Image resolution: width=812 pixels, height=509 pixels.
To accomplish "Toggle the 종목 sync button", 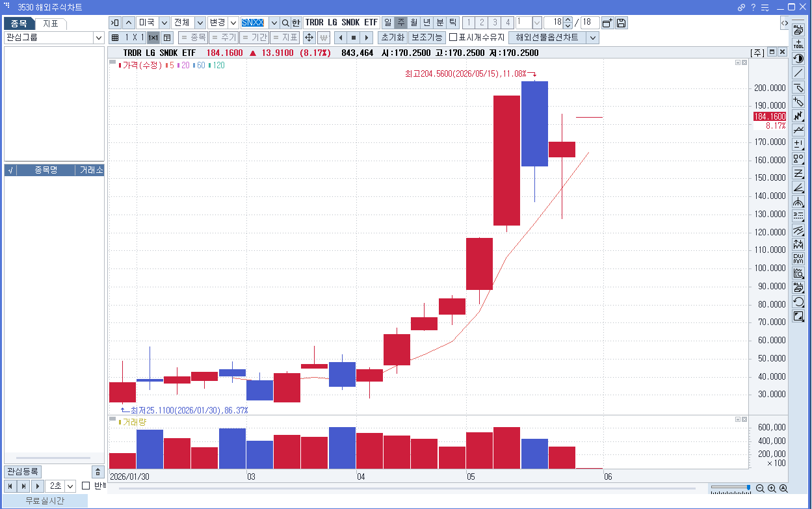I will [x=193, y=38].
